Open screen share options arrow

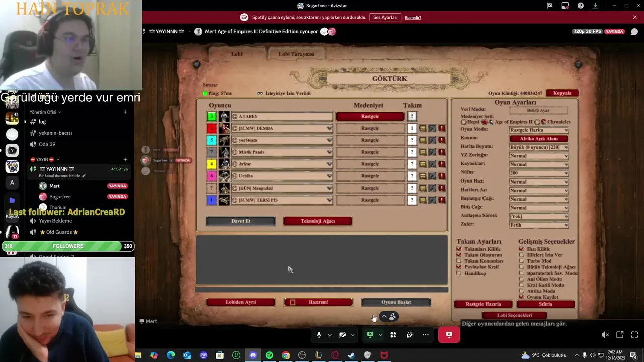[x=380, y=335]
